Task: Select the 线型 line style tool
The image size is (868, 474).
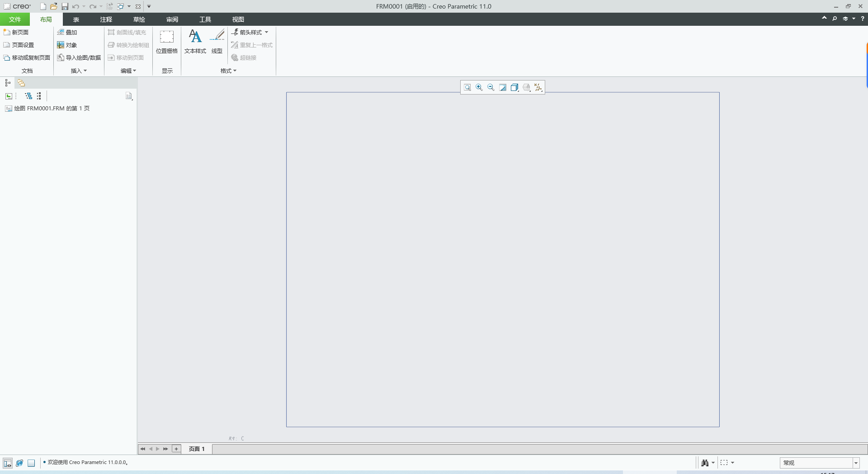Action: (217, 41)
